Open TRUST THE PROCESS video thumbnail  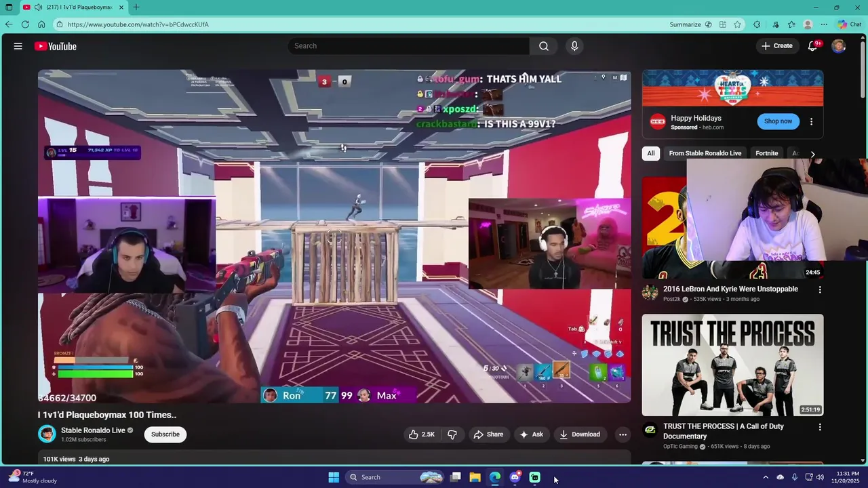coord(733,365)
